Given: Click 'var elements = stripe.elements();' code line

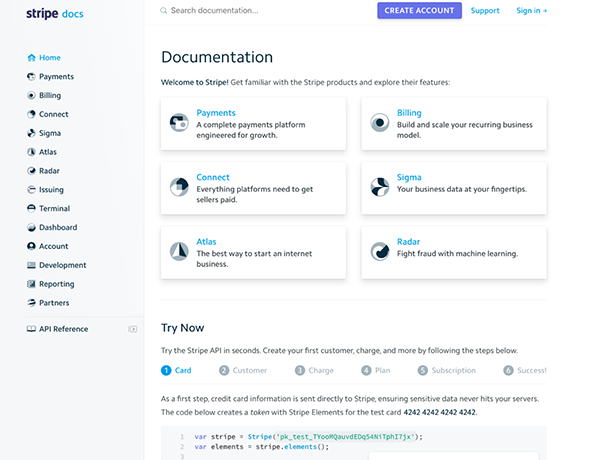Looking at the screenshot, I should (261, 447).
